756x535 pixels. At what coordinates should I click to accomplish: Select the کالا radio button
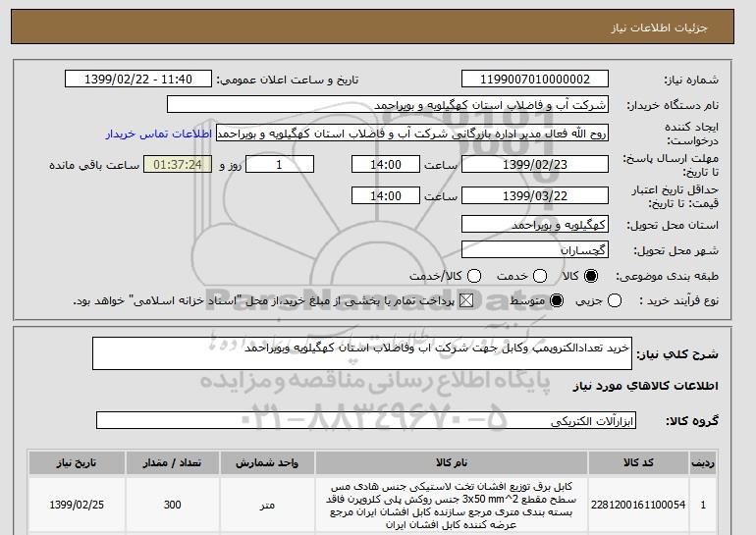591,276
